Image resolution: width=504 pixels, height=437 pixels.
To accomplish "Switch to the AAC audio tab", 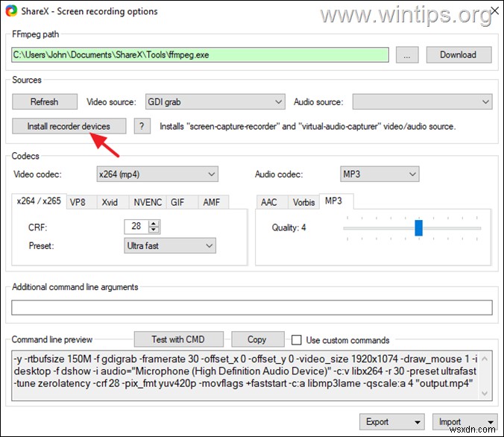I will (x=272, y=202).
